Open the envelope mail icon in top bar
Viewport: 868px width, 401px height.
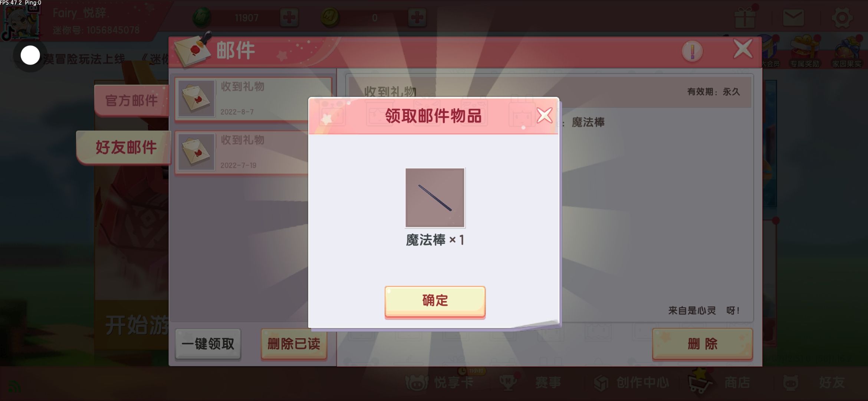coord(793,17)
